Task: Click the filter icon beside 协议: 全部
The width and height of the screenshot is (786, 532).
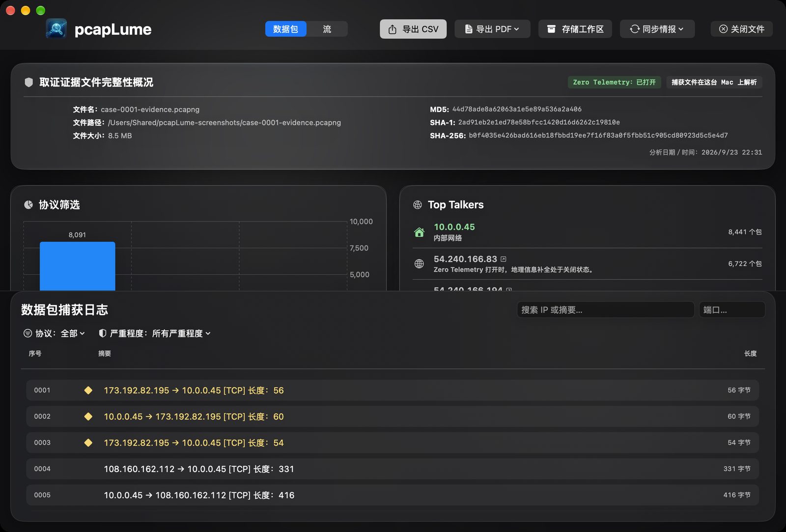Action: click(28, 334)
